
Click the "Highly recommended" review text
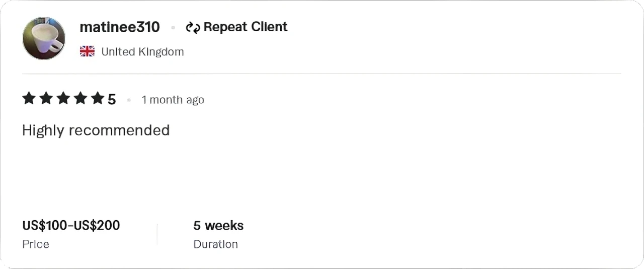96,130
